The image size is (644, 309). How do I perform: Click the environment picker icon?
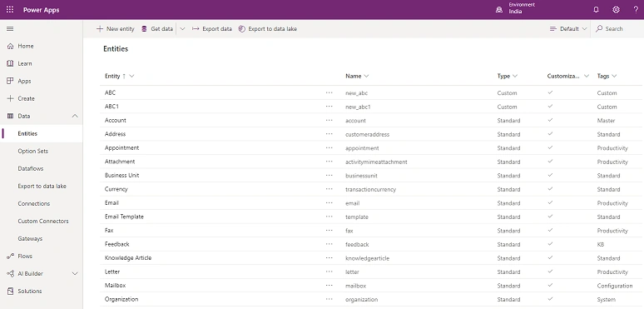(499, 9)
